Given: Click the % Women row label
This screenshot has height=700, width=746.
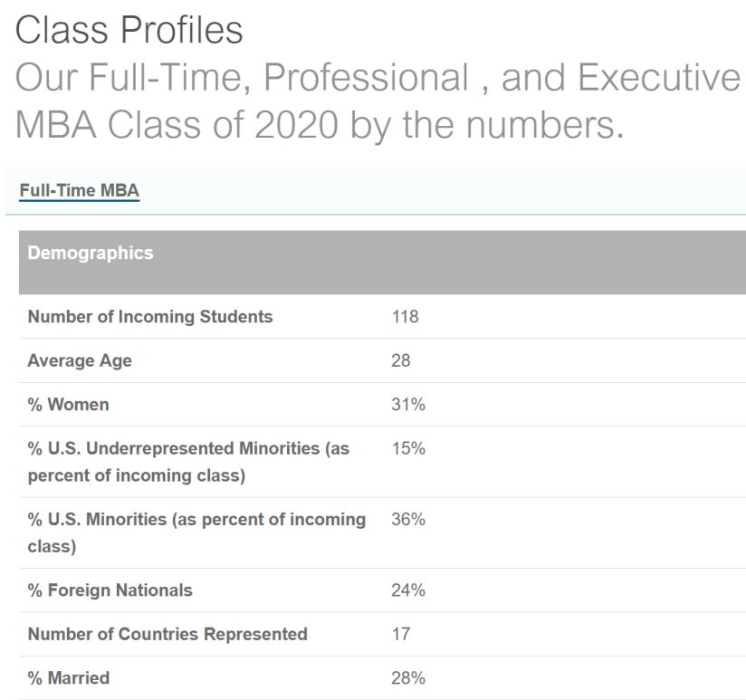Looking at the screenshot, I should click(x=69, y=405).
